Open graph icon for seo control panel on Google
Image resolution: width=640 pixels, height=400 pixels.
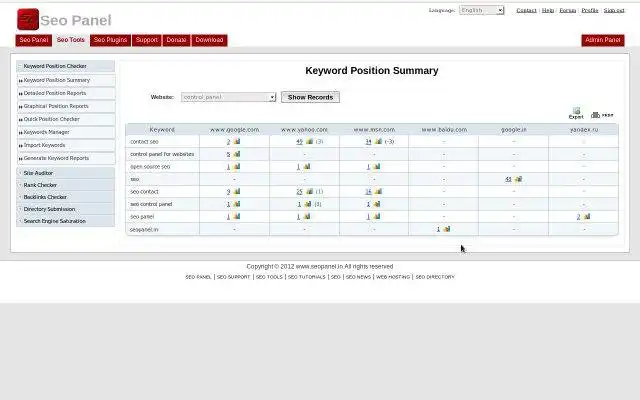[x=237, y=204]
